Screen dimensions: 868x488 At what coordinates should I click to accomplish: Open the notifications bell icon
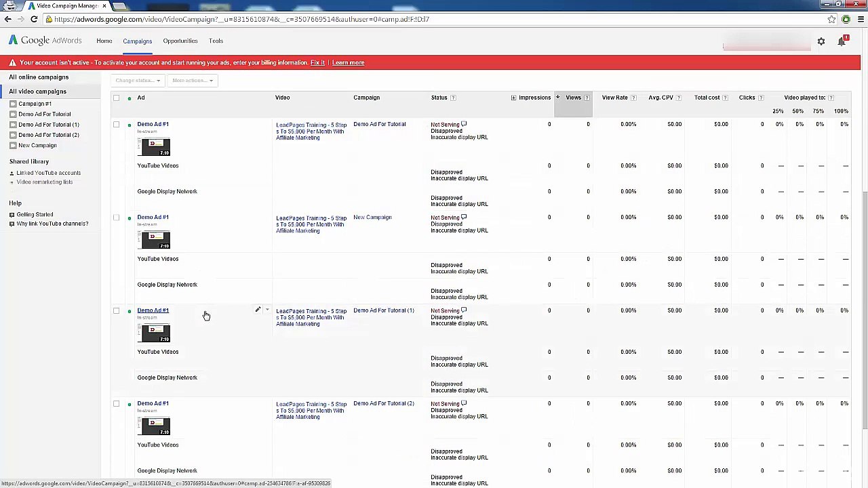click(x=842, y=41)
